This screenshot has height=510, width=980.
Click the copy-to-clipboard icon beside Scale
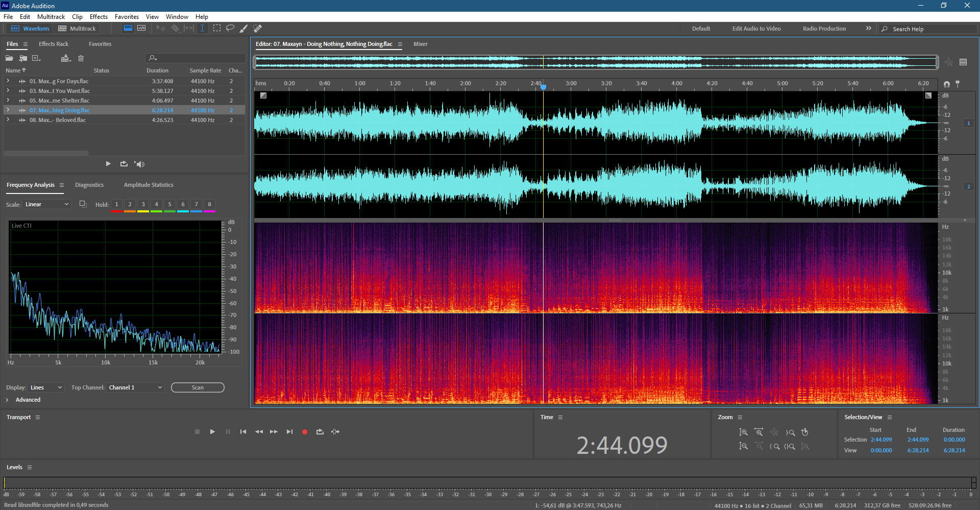pos(83,204)
